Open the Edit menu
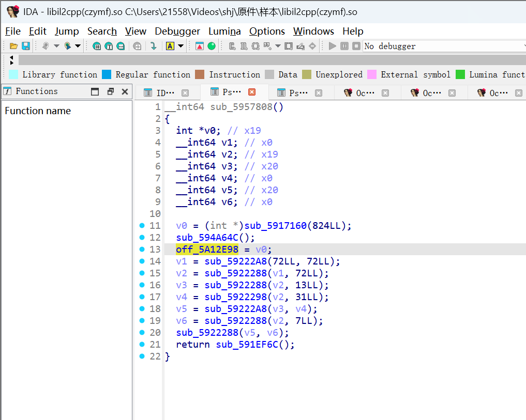Image resolution: width=526 pixels, height=420 pixels. point(38,31)
